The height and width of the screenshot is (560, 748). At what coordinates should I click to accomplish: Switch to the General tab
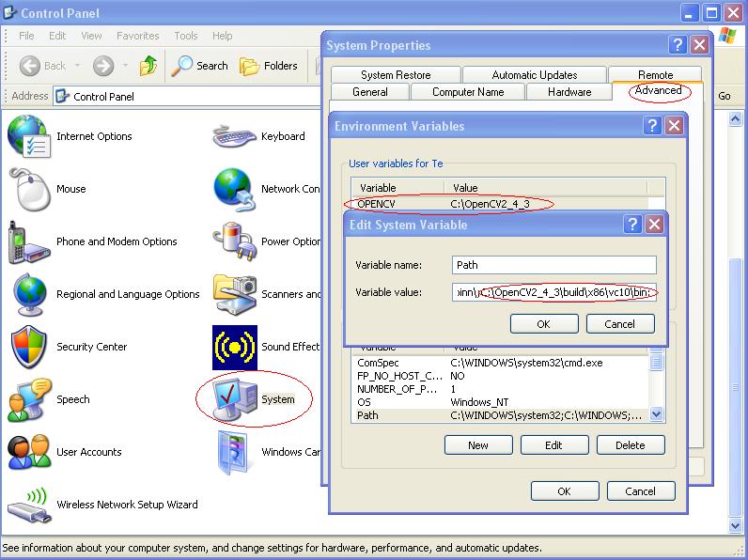tap(369, 91)
